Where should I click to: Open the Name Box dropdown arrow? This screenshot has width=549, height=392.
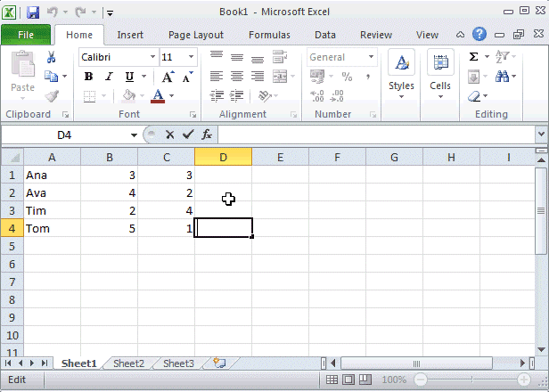coord(134,135)
